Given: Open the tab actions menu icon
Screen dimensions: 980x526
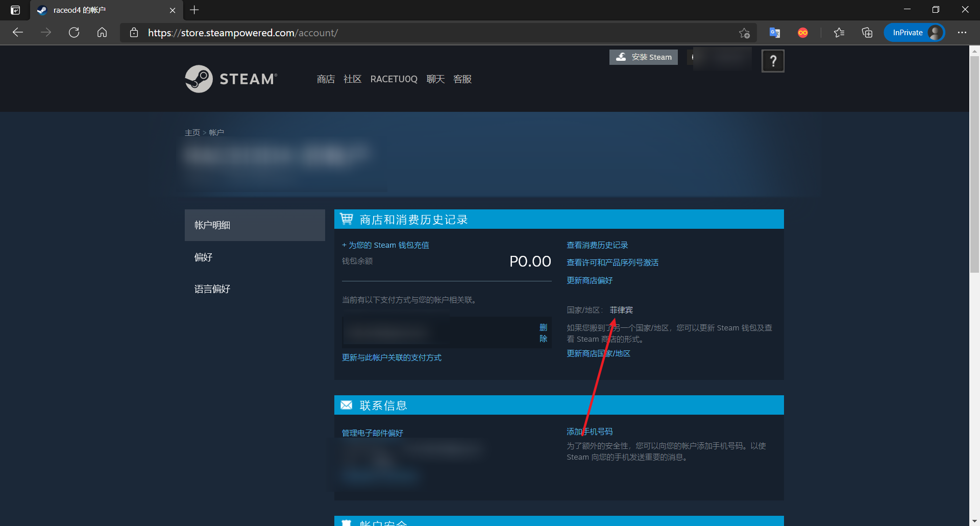Looking at the screenshot, I should point(15,10).
